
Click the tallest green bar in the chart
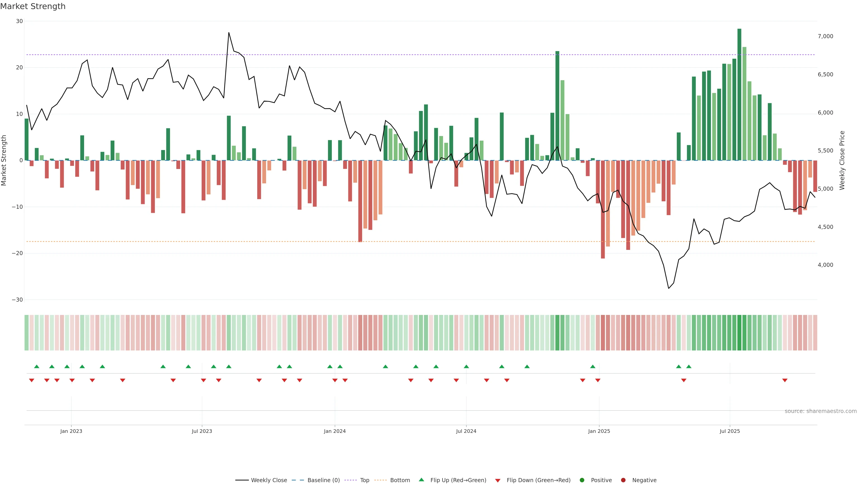739,94
